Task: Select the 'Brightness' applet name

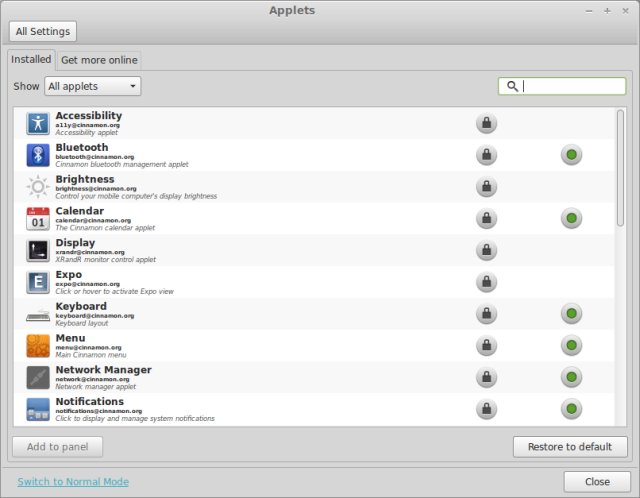Action: pos(85,179)
